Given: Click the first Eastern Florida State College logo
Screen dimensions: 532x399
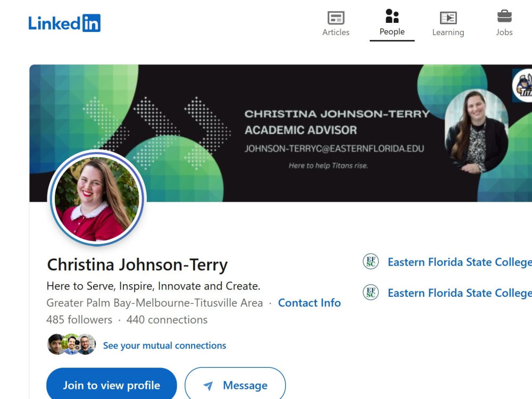Looking at the screenshot, I should click(x=370, y=262).
